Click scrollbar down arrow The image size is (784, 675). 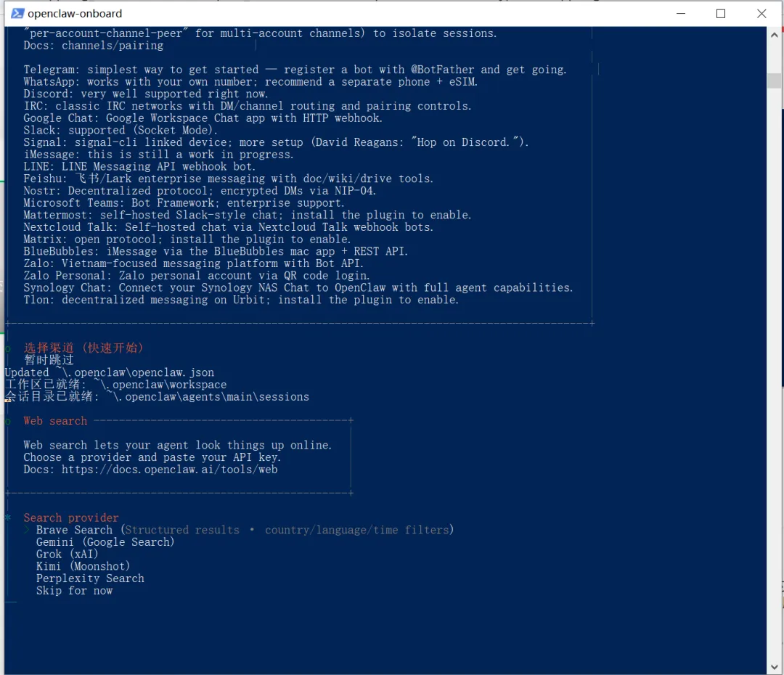pos(774,666)
